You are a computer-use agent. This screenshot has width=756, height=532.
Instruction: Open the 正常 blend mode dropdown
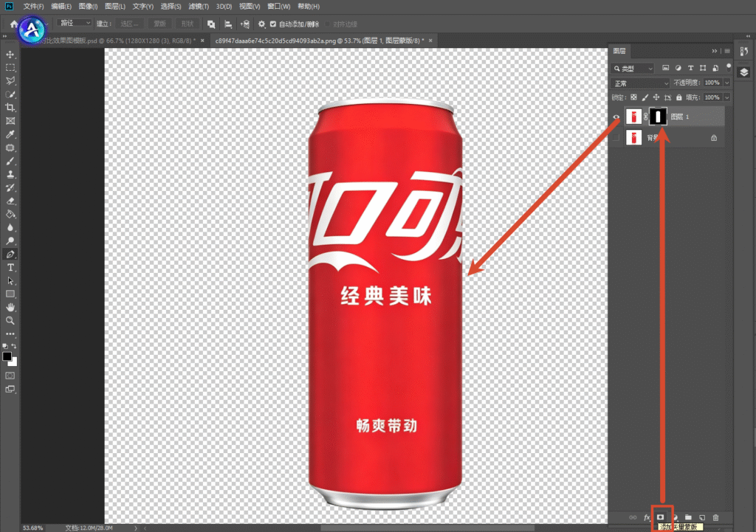640,83
